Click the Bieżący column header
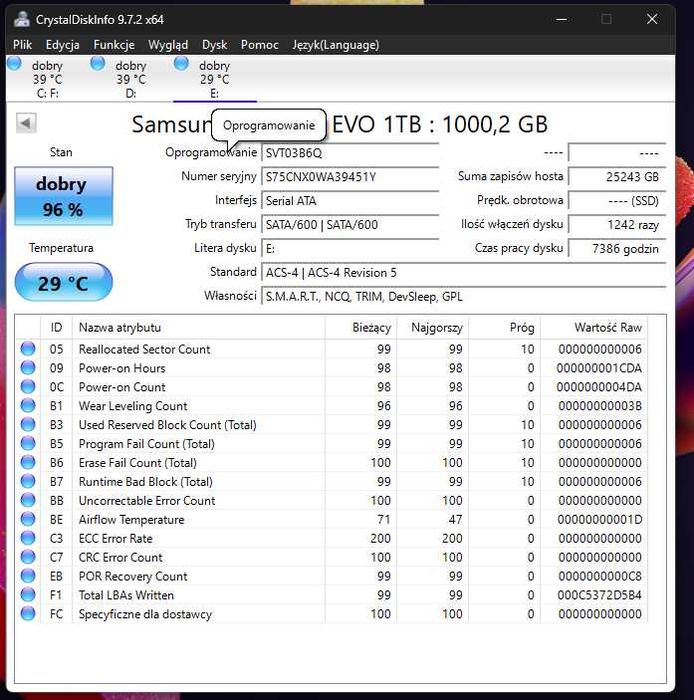The height and width of the screenshot is (700, 694). tap(361, 327)
